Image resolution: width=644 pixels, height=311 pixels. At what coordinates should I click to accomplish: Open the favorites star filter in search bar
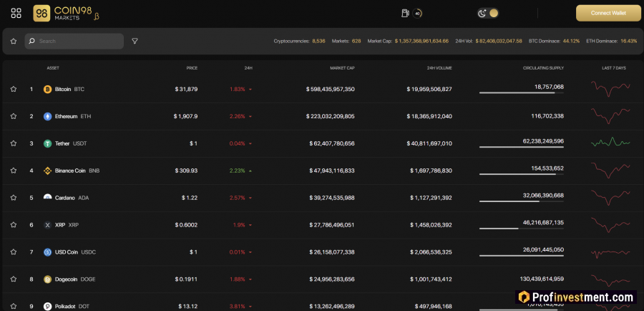13,41
